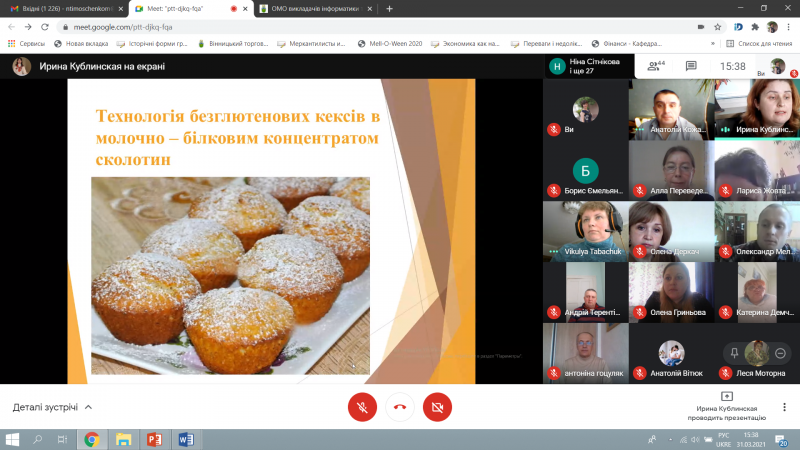The image size is (800, 450).
Task: Close the Gmail Вхідні tab
Action: pyautogui.click(x=121, y=9)
